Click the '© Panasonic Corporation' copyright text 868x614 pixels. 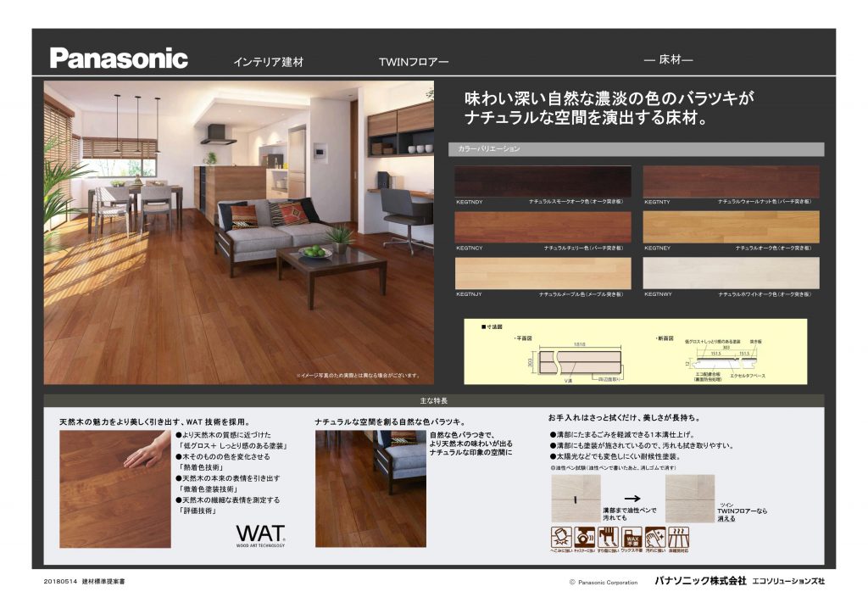(604, 583)
